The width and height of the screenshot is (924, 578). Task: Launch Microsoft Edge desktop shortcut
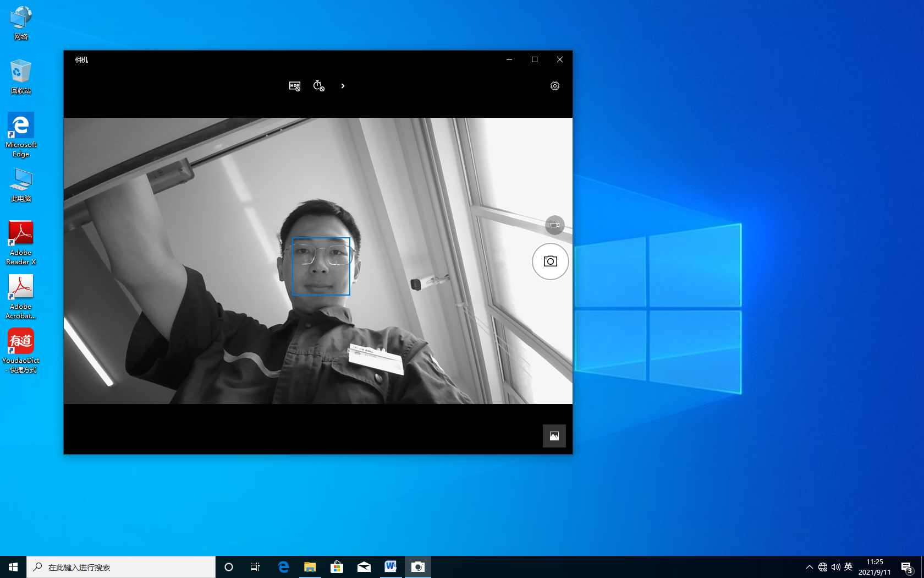click(x=21, y=135)
